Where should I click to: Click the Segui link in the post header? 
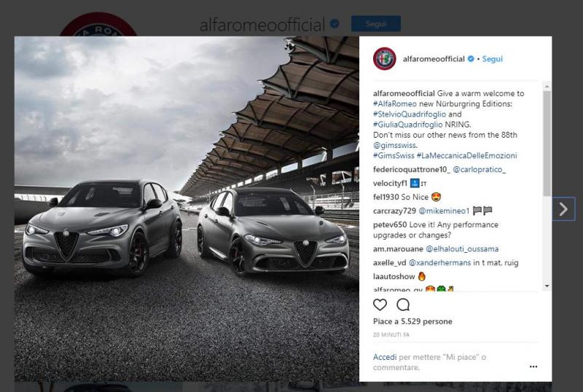(492, 59)
